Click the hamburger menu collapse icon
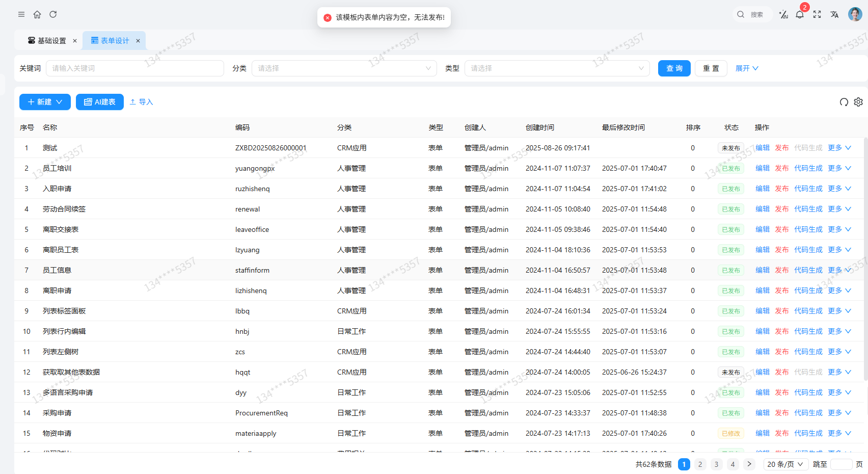This screenshot has height=474, width=868. pyautogui.click(x=21, y=14)
